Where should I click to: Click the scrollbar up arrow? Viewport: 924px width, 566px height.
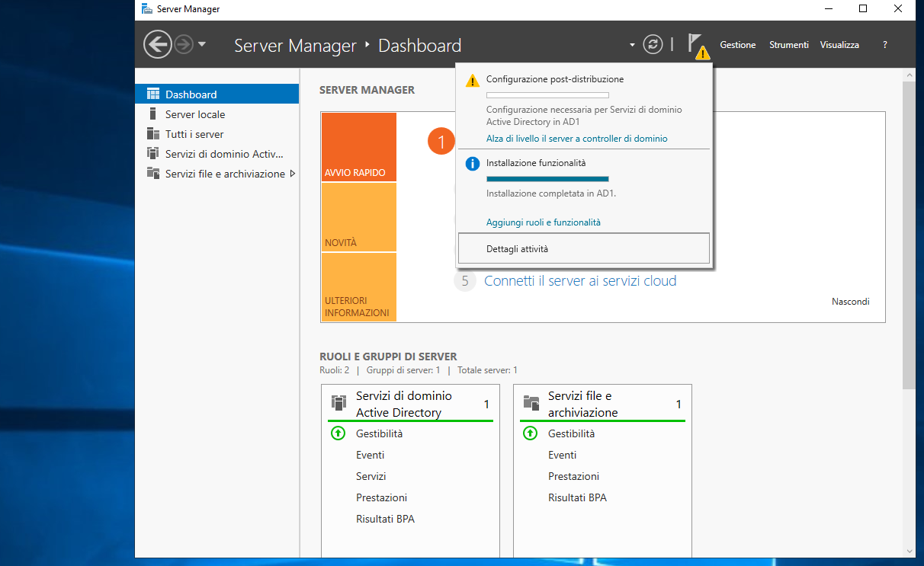pos(909,75)
